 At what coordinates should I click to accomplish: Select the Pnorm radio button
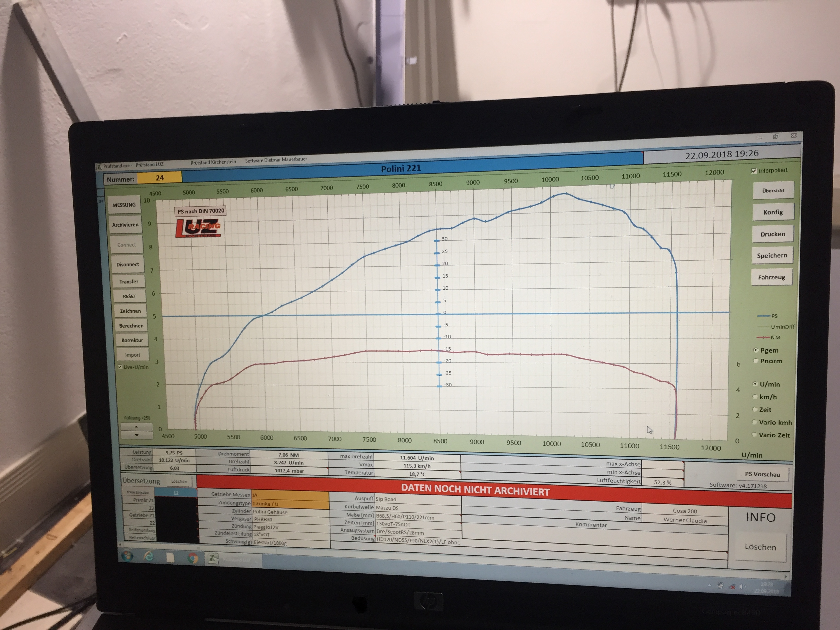755,361
